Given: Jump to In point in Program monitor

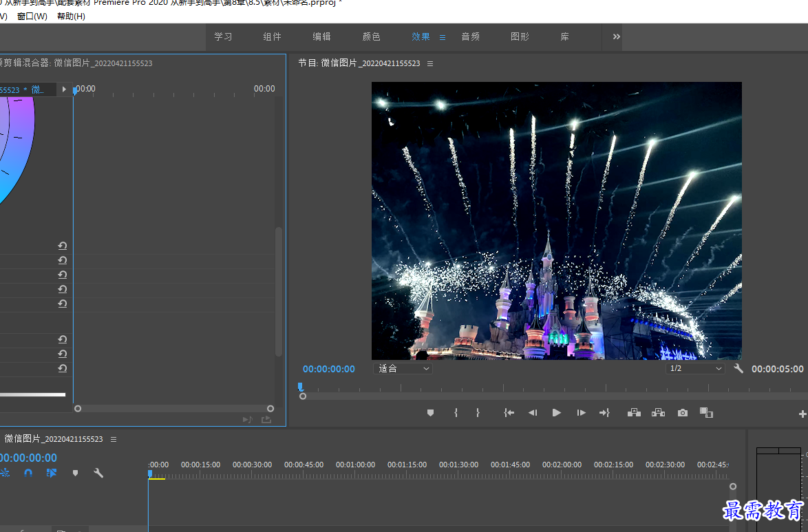Looking at the screenshot, I should pyautogui.click(x=509, y=412).
